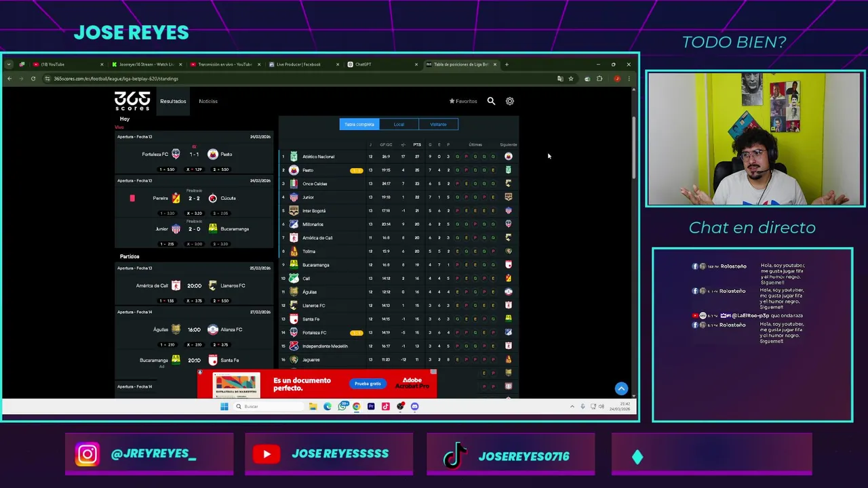Click the Tolima crest in standings

294,251
